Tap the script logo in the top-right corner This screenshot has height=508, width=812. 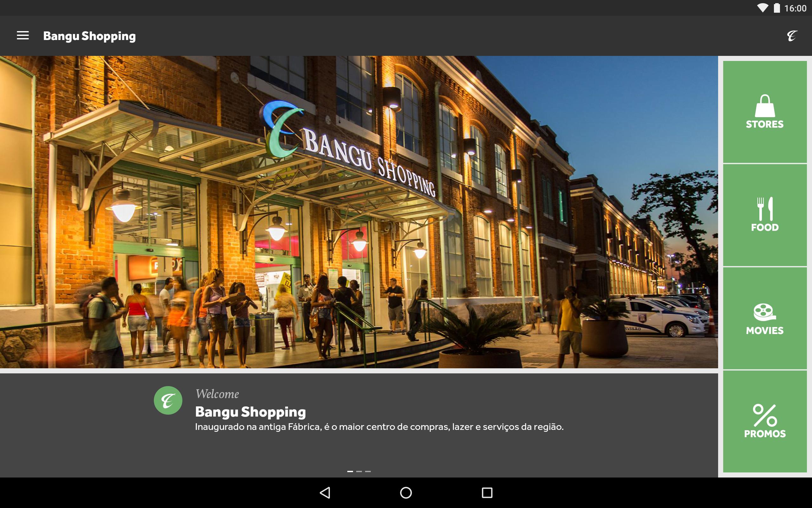[x=792, y=36]
